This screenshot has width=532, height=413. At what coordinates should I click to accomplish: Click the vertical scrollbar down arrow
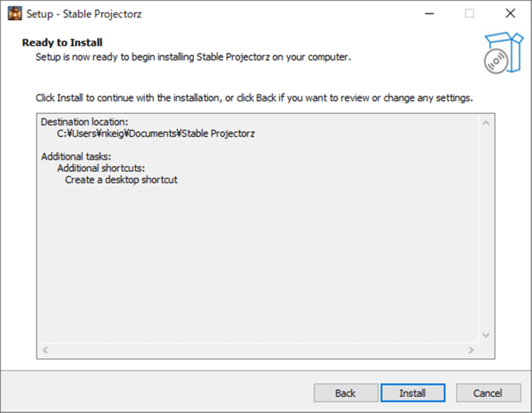(486, 335)
